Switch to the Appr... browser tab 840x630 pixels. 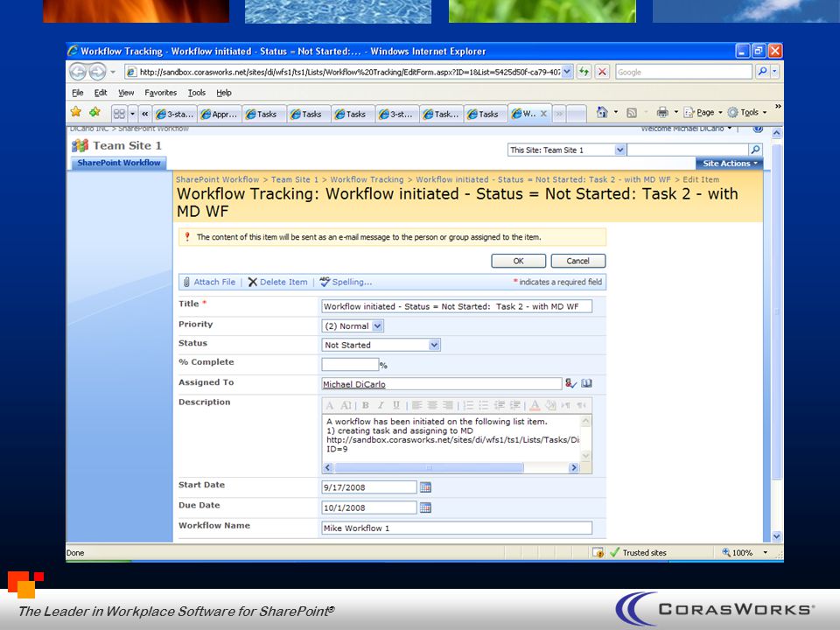219,114
